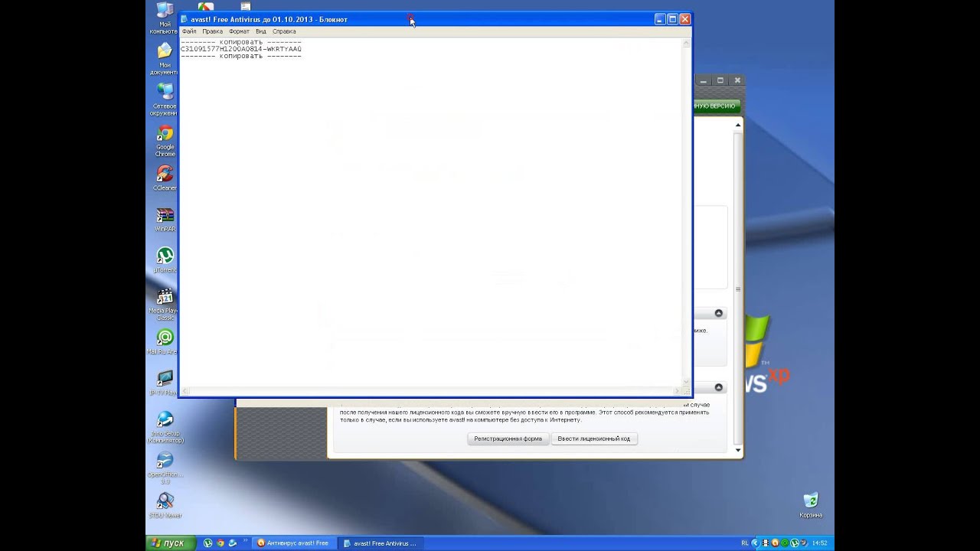Select the Мой компьютер desktop icon
The image size is (980, 551).
coord(164,18)
